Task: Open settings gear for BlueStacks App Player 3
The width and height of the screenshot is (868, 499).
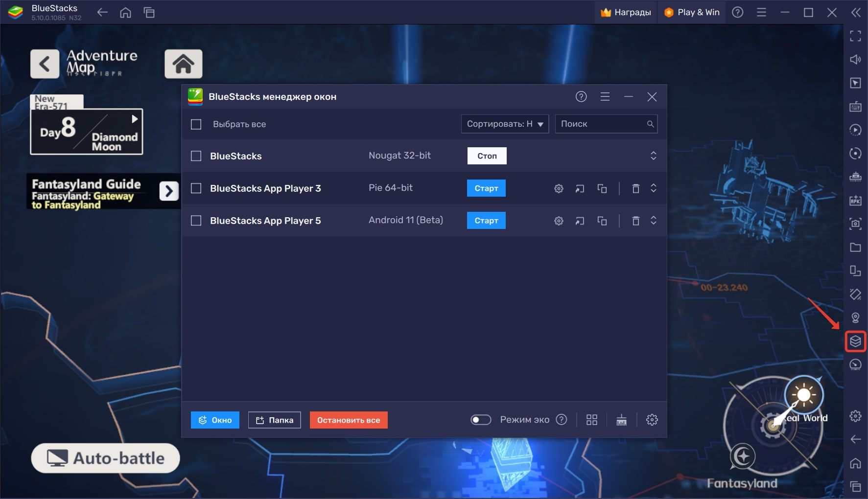Action: point(559,188)
